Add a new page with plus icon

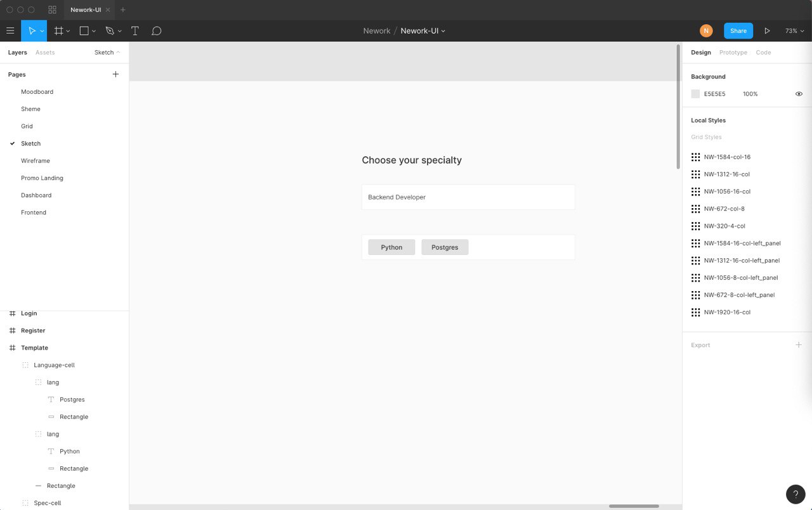(115, 74)
